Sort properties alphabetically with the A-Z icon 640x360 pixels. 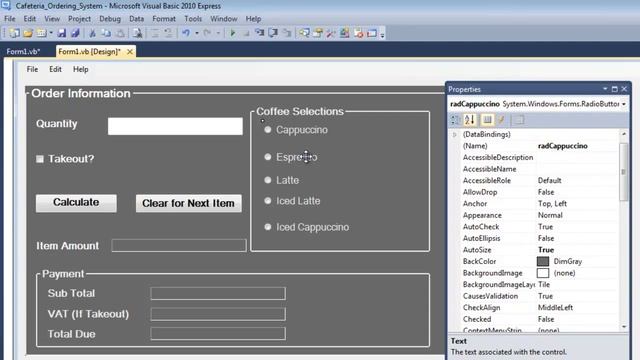[x=470, y=120]
